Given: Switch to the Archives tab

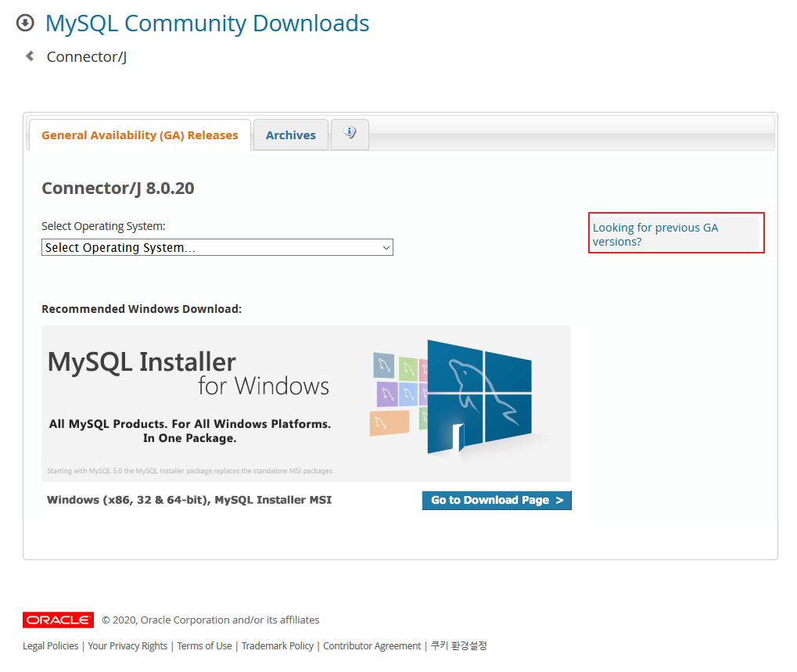Looking at the screenshot, I should (290, 135).
